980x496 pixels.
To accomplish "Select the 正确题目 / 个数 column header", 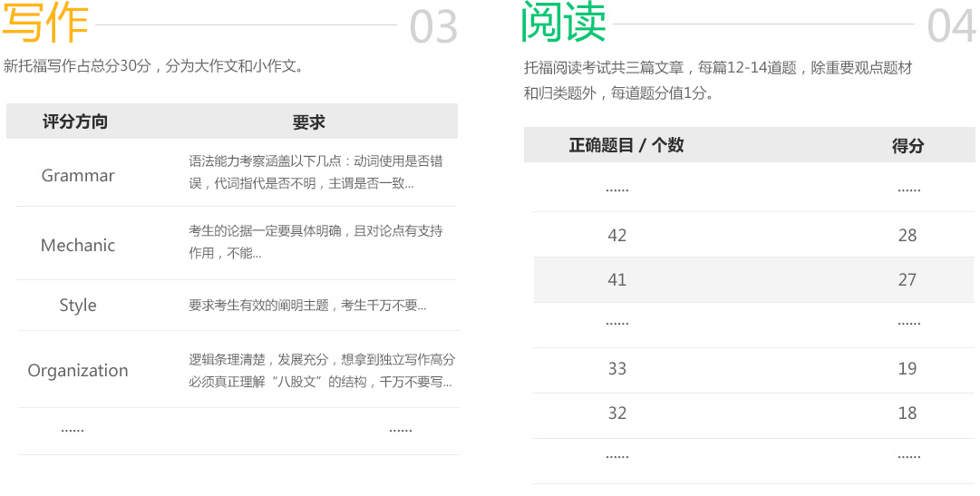I will coord(626,145).
